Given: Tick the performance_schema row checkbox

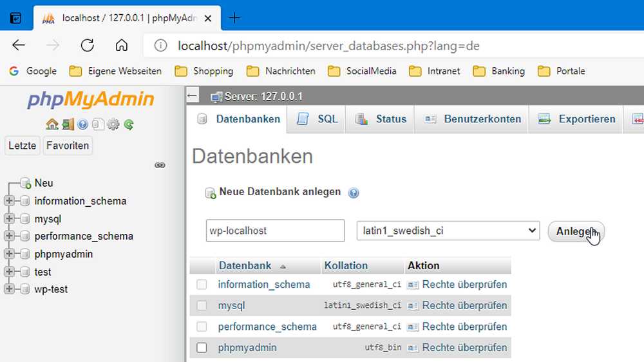Looking at the screenshot, I should [202, 327].
